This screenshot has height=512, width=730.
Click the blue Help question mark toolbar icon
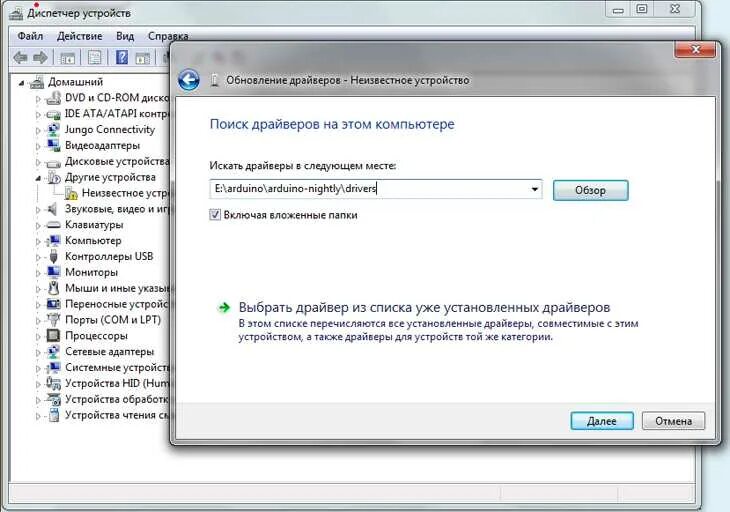tap(122, 58)
